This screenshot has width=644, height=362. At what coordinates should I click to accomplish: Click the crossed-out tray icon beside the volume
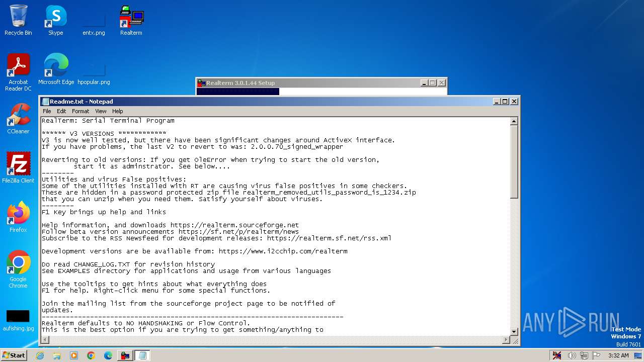click(557, 355)
